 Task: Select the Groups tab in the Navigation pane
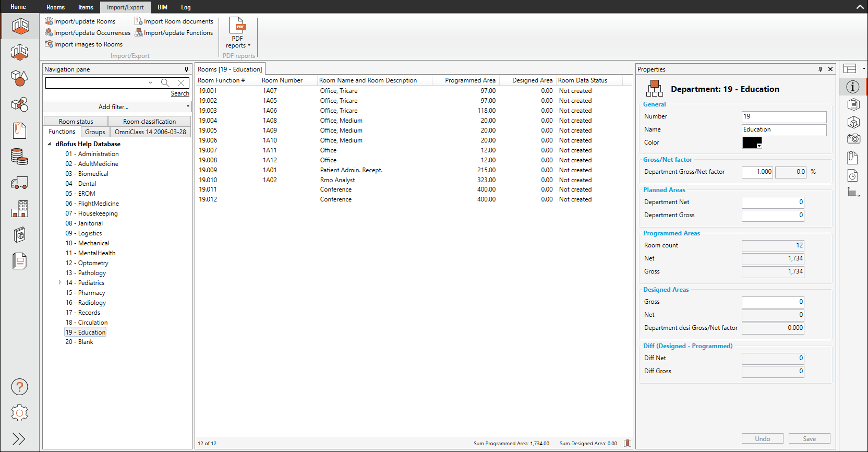[x=95, y=132]
